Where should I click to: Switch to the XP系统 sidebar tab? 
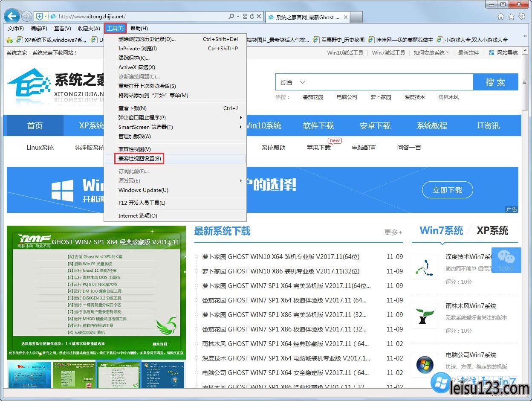(492, 230)
